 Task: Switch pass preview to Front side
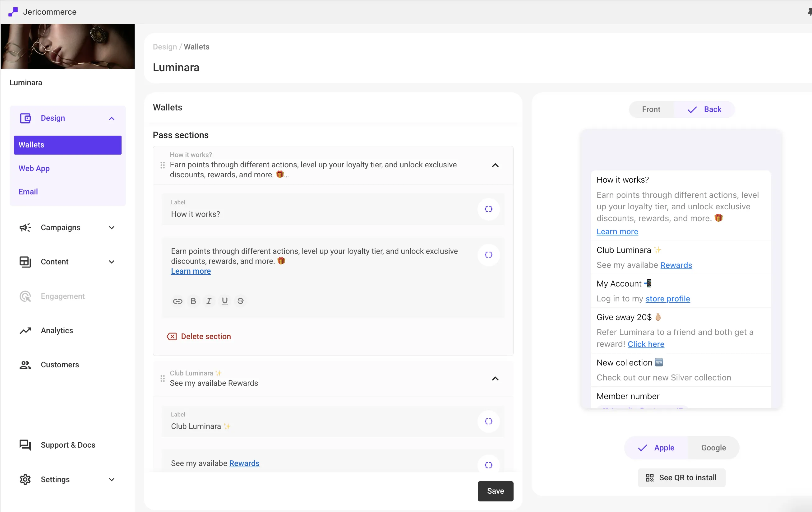[651, 109]
